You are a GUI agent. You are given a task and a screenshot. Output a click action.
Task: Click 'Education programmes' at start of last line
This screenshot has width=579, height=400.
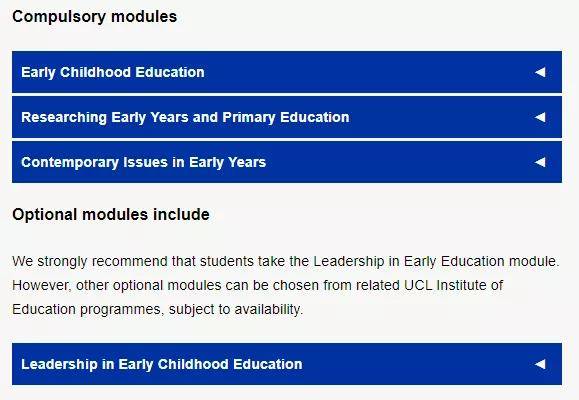(86, 310)
